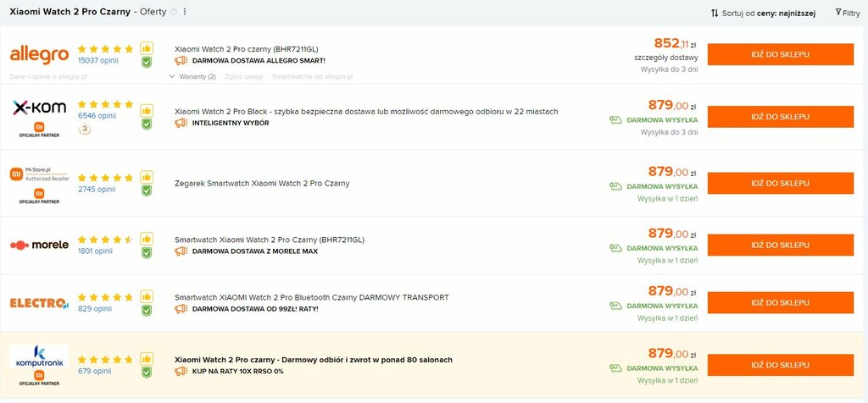This screenshot has width=868, height=403.
Task: Go to Mi-Store shop with IDŹ DO SKLEPU
Action: tap(781, 183)
